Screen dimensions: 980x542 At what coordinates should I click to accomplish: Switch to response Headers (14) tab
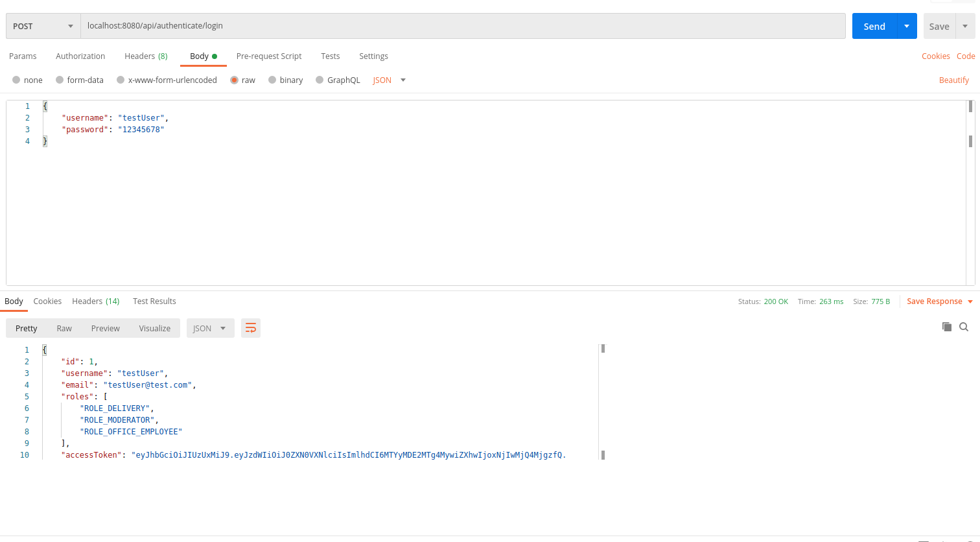click(x=96, y=301)
